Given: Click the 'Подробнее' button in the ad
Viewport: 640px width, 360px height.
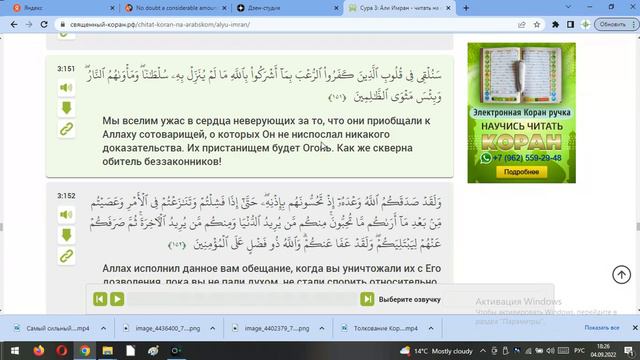Looking at the screenshot, I should pyautogui.click(x=522, y=172).
